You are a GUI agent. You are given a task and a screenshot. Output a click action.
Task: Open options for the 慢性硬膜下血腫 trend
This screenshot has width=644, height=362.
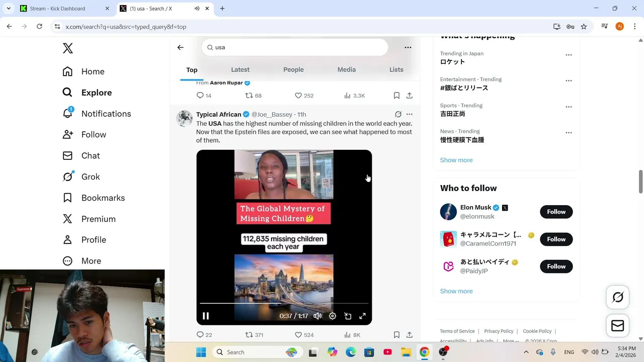569,133
